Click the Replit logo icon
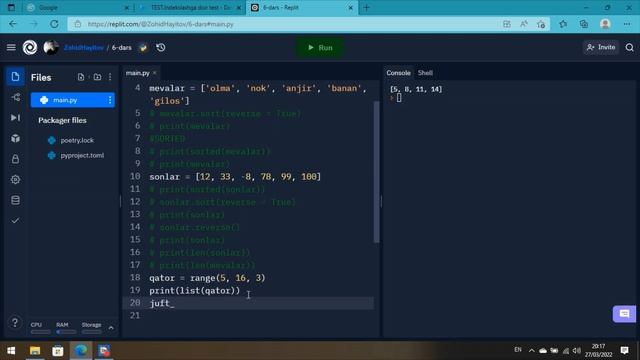This screenshot has height=360, width=640. click(30, 48)
